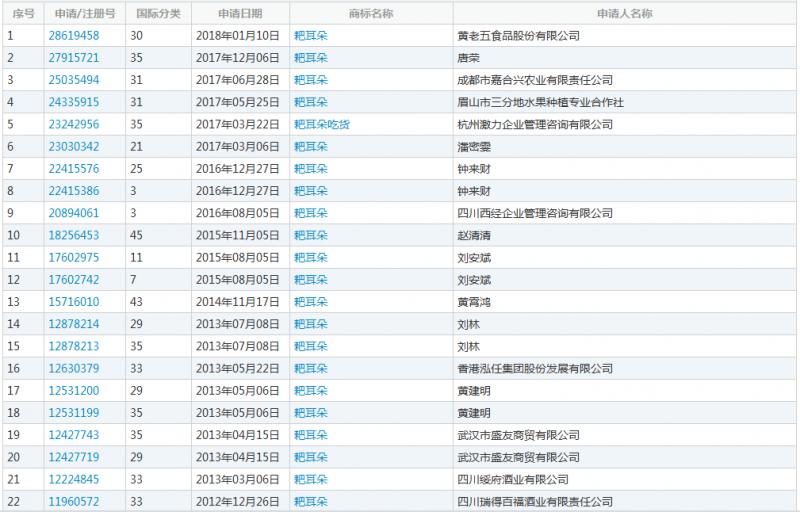Select the date 2018年01月10日

(238, 36)
